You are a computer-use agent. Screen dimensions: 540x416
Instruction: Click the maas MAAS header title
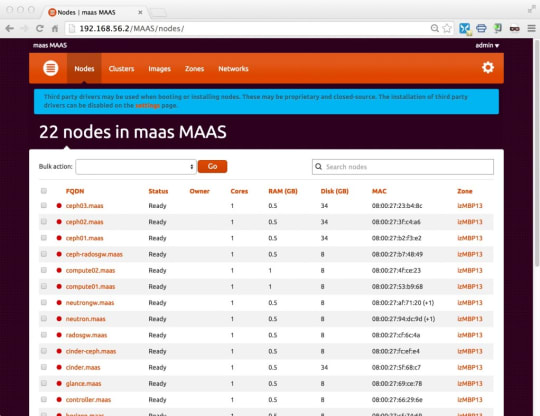[x=50, y=45]
